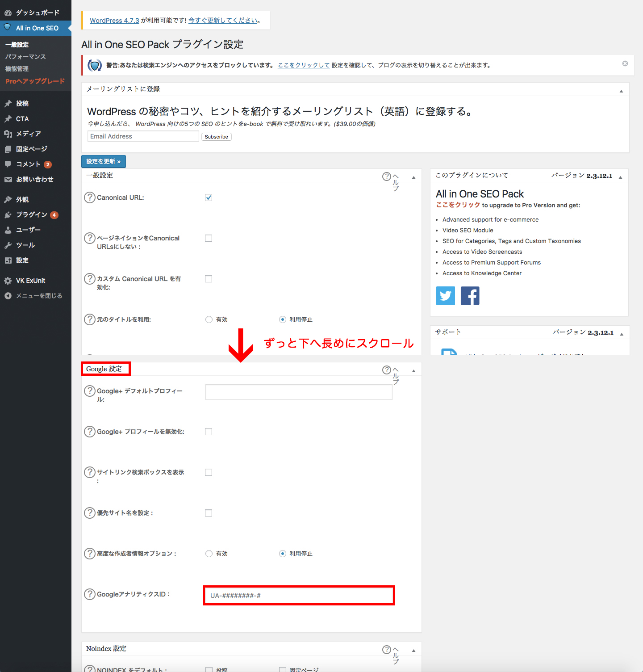Open ヘルプ for Noindex 設定 section

pyautogui.click(x=391, y=654)
